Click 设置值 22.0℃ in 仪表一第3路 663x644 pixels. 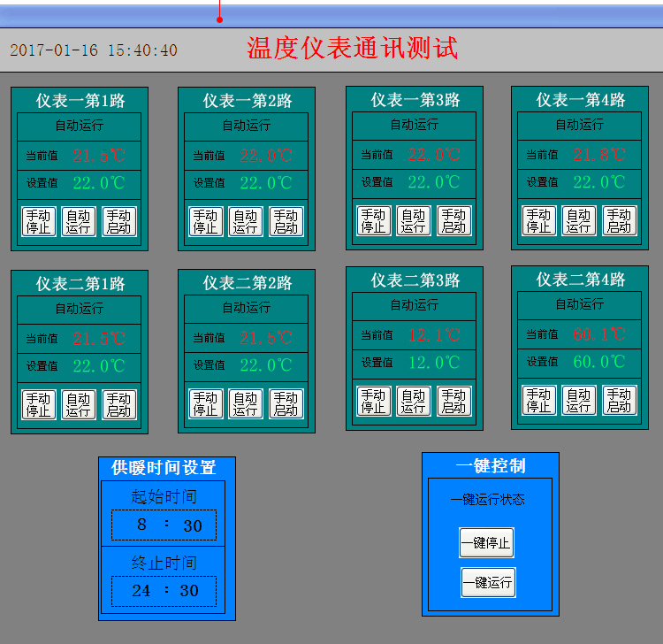tap(434, 182)
